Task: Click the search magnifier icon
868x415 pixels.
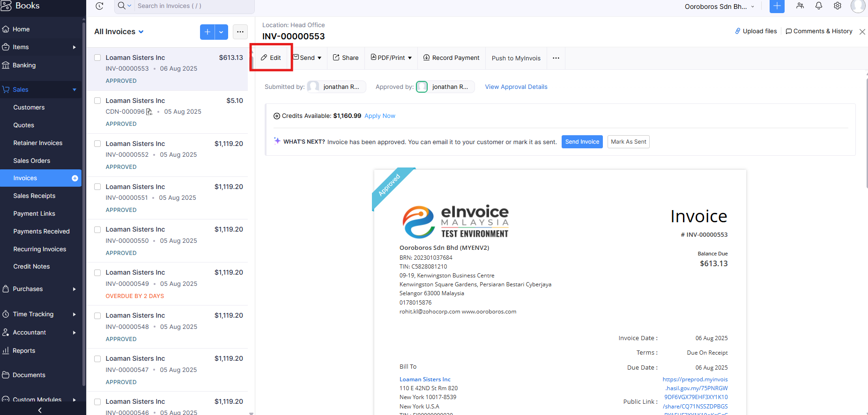Action: pos(121,6)
